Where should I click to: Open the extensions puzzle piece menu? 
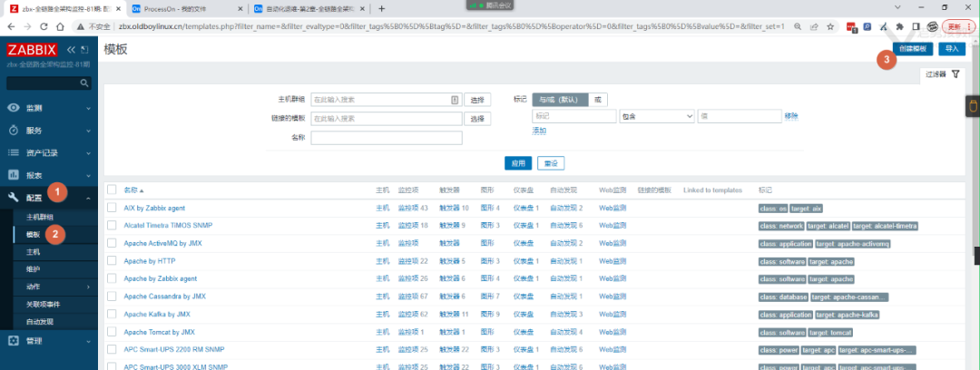tap(900, 27)
